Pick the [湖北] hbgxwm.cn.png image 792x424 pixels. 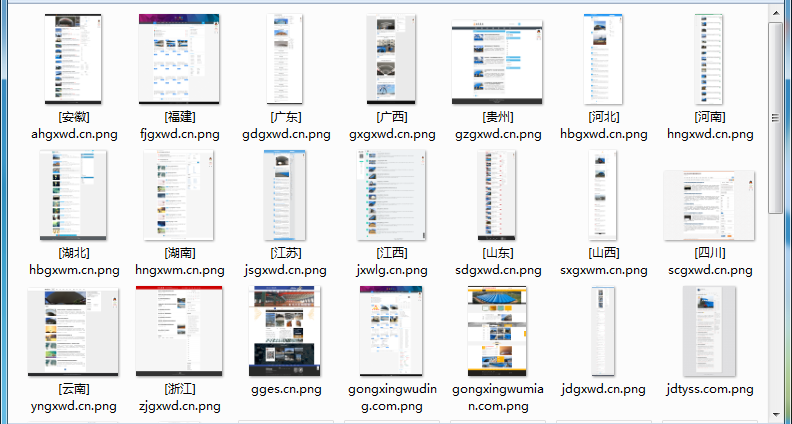pos(75,194)
